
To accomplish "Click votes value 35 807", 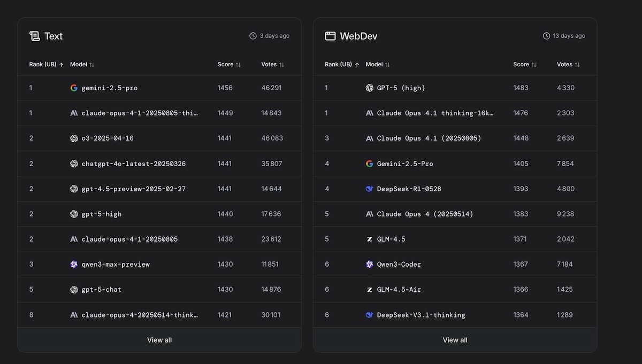I will coord(272,164).
